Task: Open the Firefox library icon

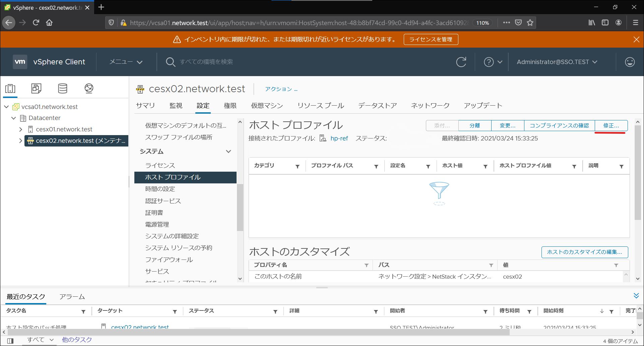Action: [x=592, y=22]
